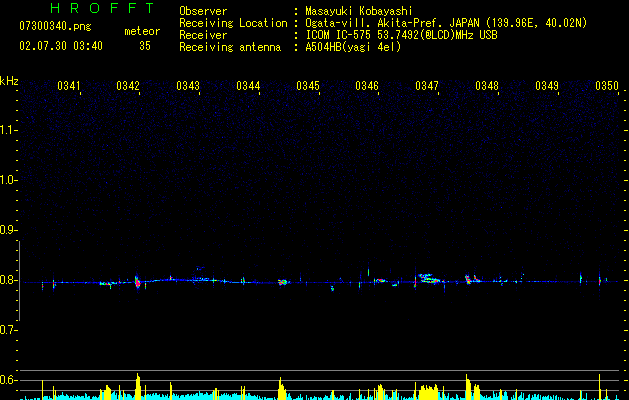Click the meteor echo cluster at 0347
The height and width of the screenshot is (400, 629).
coord(429,278)
